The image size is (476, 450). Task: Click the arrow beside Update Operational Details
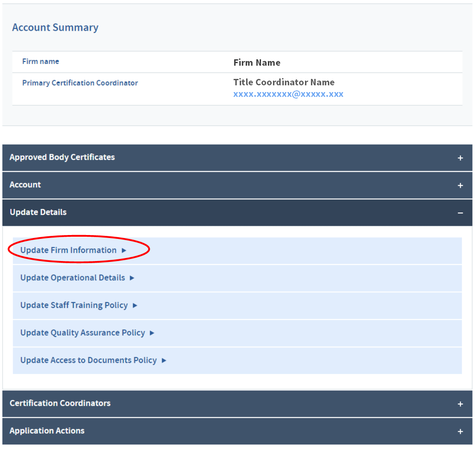click(132, 278)
